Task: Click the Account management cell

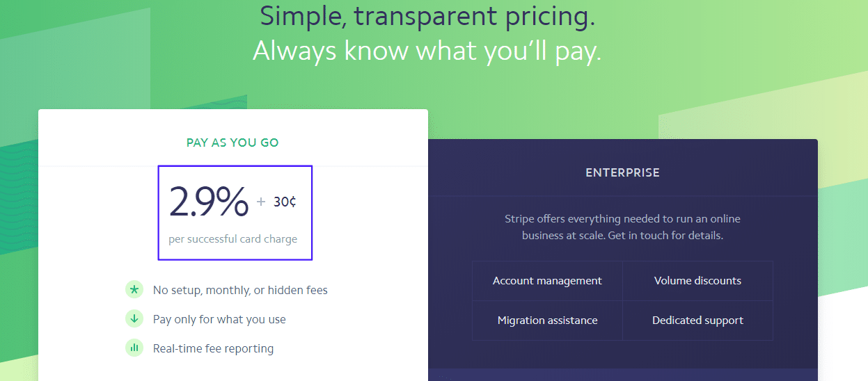Action: point(547,281)
